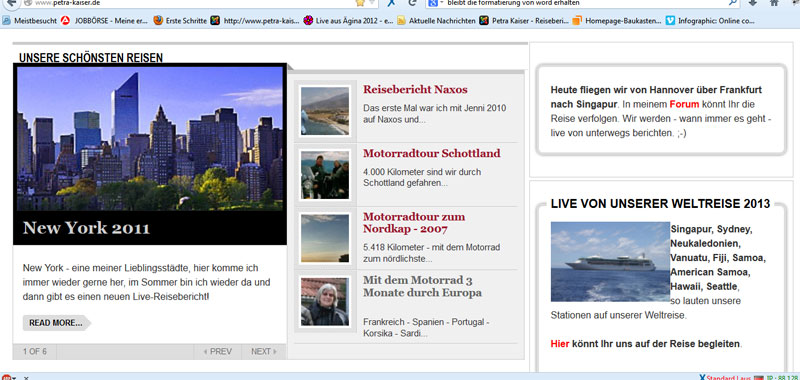The height and width of the screenshot is (380, 800).
Task: Open the JOBBÖRSE bookmark
Action: pos(104,21)
